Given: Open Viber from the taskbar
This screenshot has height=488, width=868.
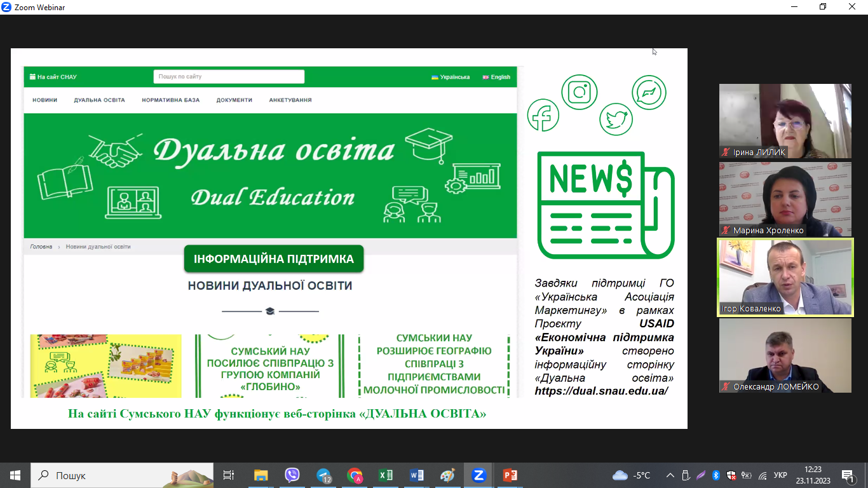Looking at the screenshot, I should click(x=292, y=475).
